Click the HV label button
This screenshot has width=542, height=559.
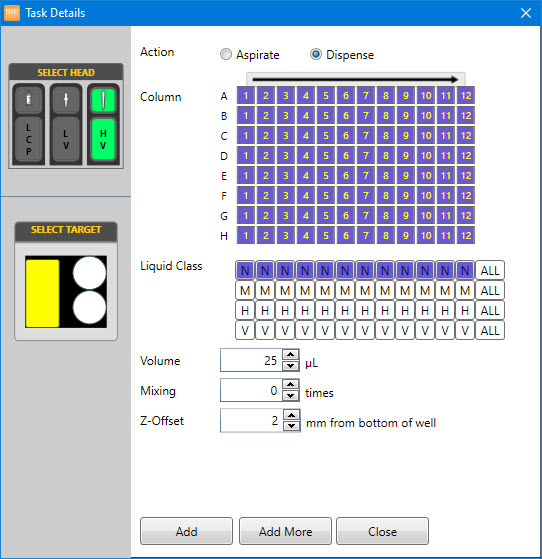(x=103, y=139)
